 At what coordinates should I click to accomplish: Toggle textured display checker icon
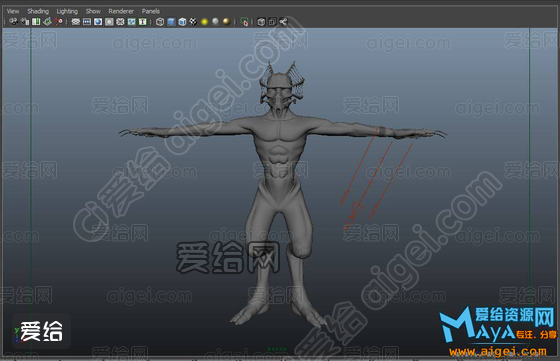(193, 22)
